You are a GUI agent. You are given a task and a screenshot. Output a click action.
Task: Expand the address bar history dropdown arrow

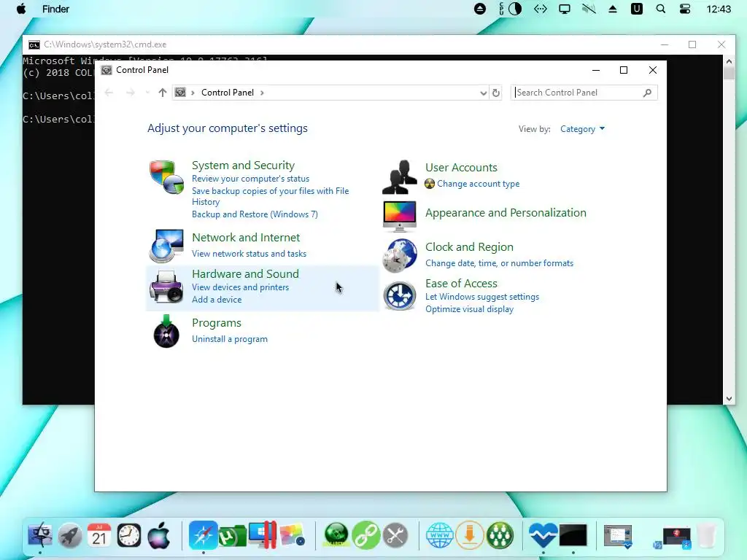(484, 93)
